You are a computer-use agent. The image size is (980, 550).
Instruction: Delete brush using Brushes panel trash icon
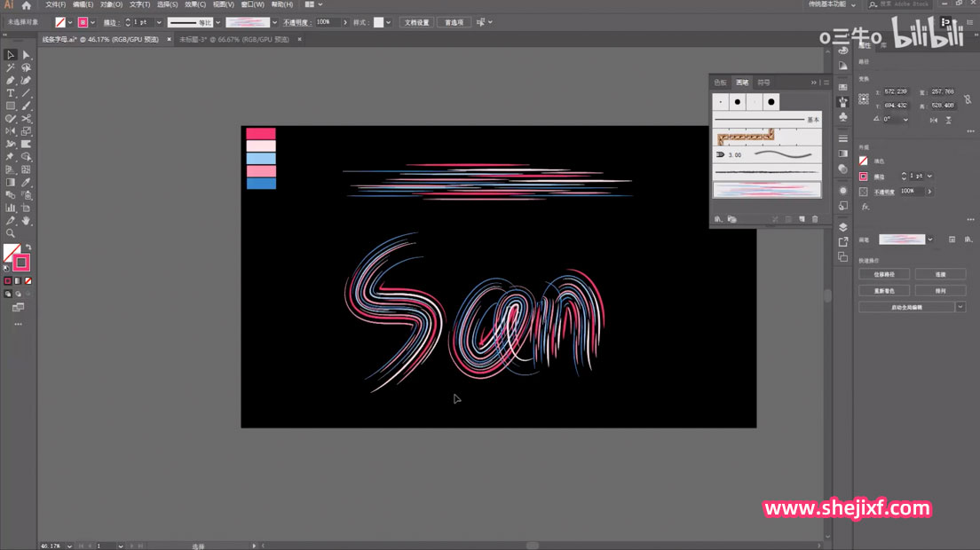815,219
